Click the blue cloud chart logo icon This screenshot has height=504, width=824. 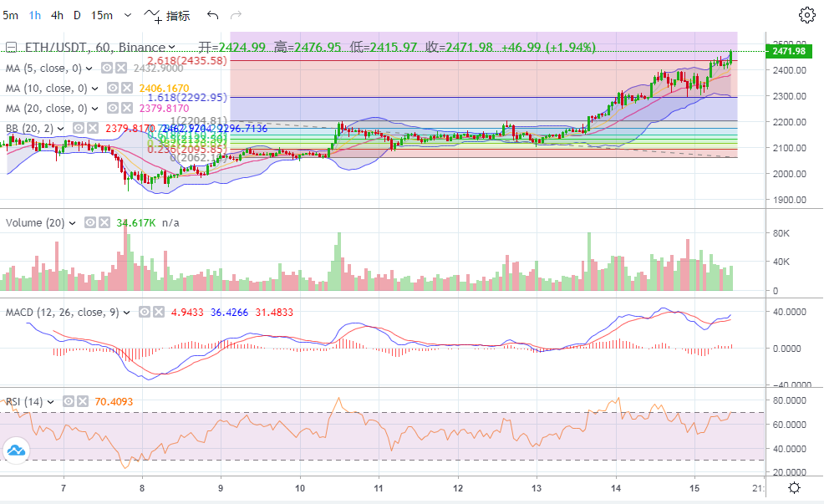[x=16, y=451]
